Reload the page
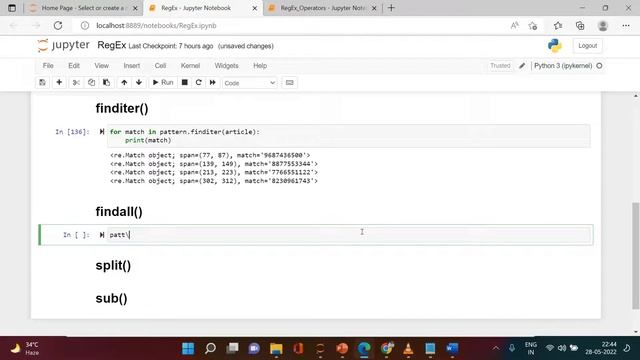The width and height of the screenshot is (640, 360). [58, 25]
